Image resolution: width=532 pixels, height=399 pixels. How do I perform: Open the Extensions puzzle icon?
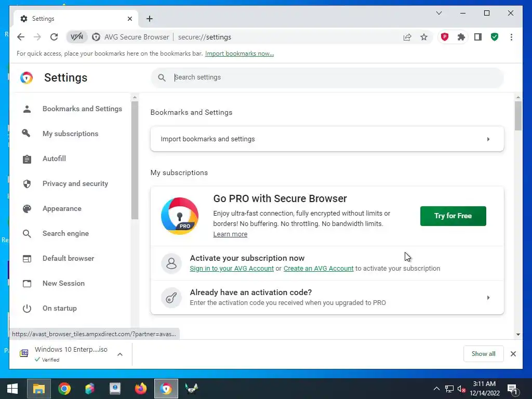(x=461, y=37)
